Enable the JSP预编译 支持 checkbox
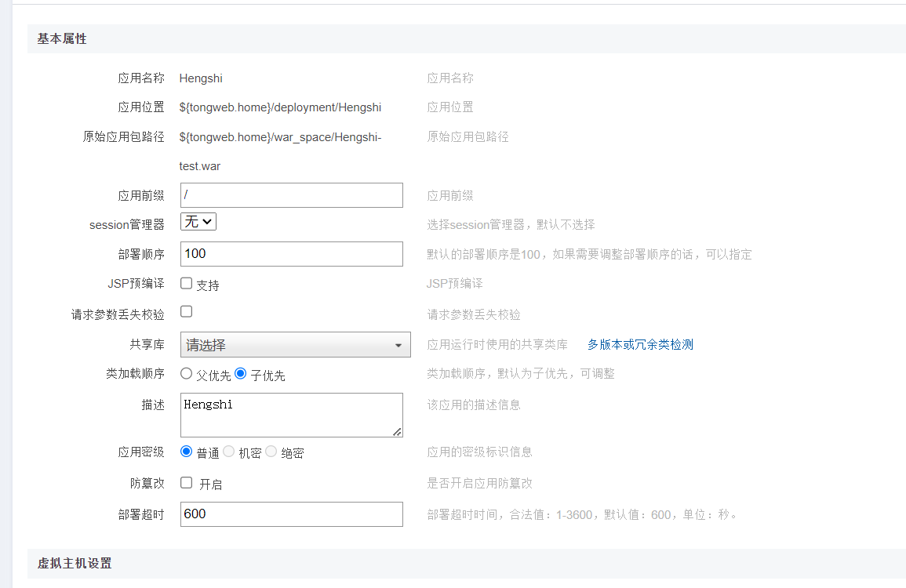 [187, 283]
